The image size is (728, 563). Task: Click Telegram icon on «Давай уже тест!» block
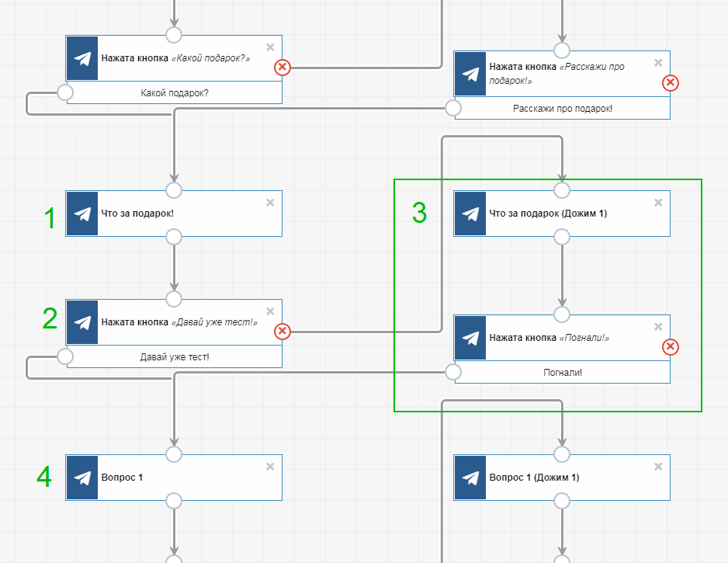[x=82, y=322]
